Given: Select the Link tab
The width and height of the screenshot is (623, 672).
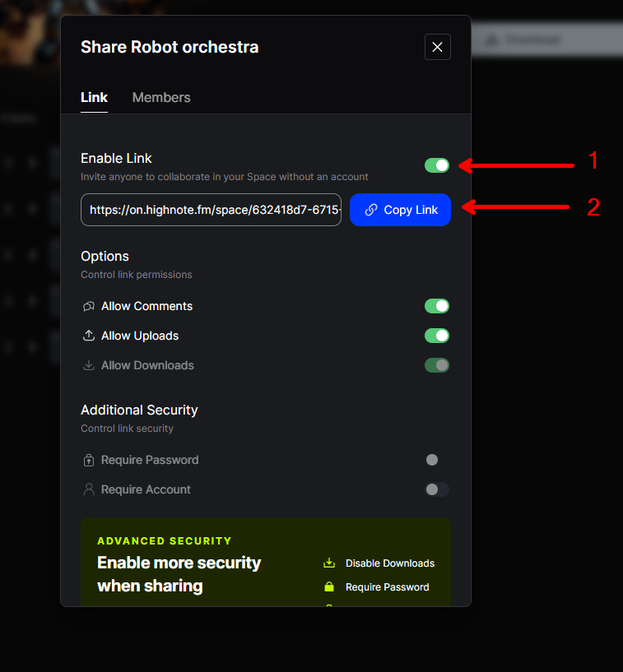Looking at the screenshot, I should (94, 97).
